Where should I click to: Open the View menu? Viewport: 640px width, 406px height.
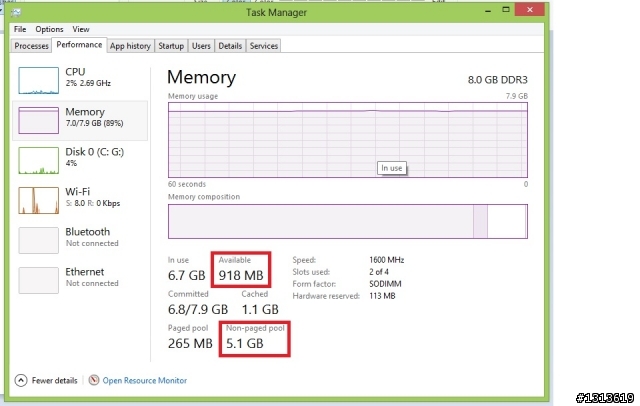coord(80,30)
